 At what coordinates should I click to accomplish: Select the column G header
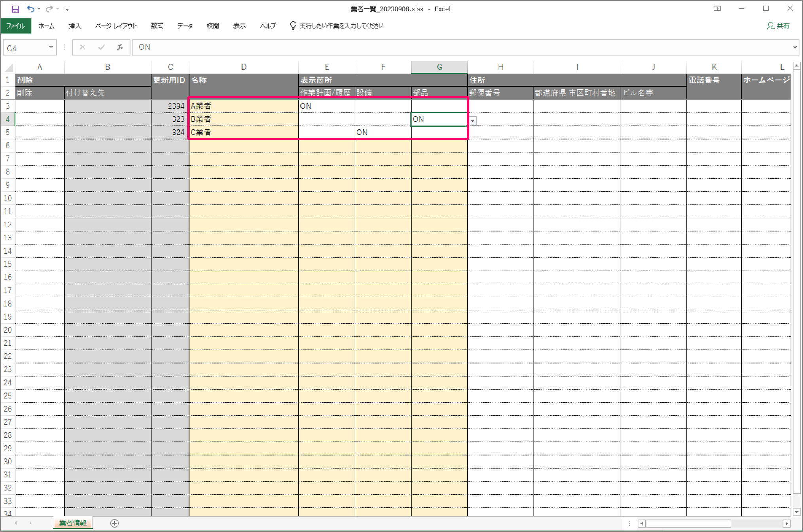(439, 67)
